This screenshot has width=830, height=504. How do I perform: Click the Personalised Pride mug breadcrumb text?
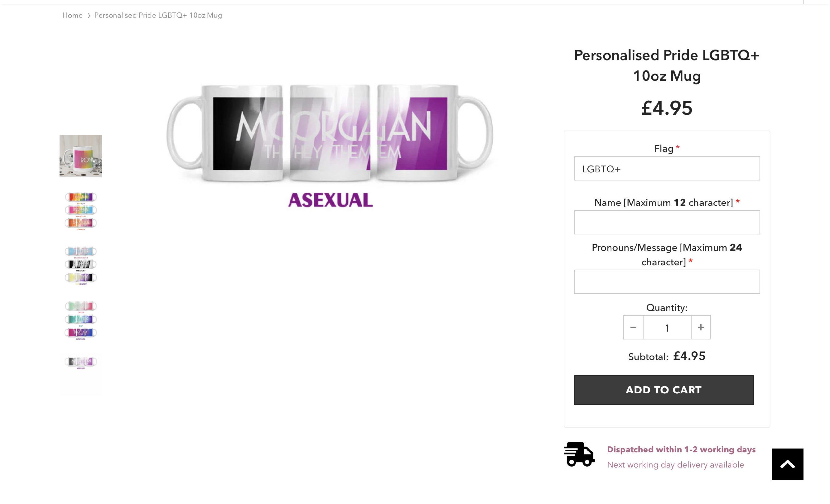click(x=158, y=15)
